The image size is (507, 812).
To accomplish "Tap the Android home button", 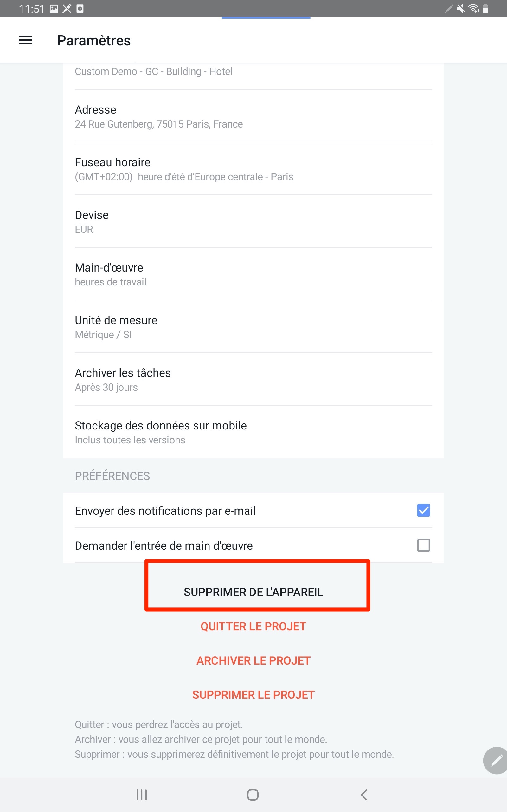I will coord(253,795).
